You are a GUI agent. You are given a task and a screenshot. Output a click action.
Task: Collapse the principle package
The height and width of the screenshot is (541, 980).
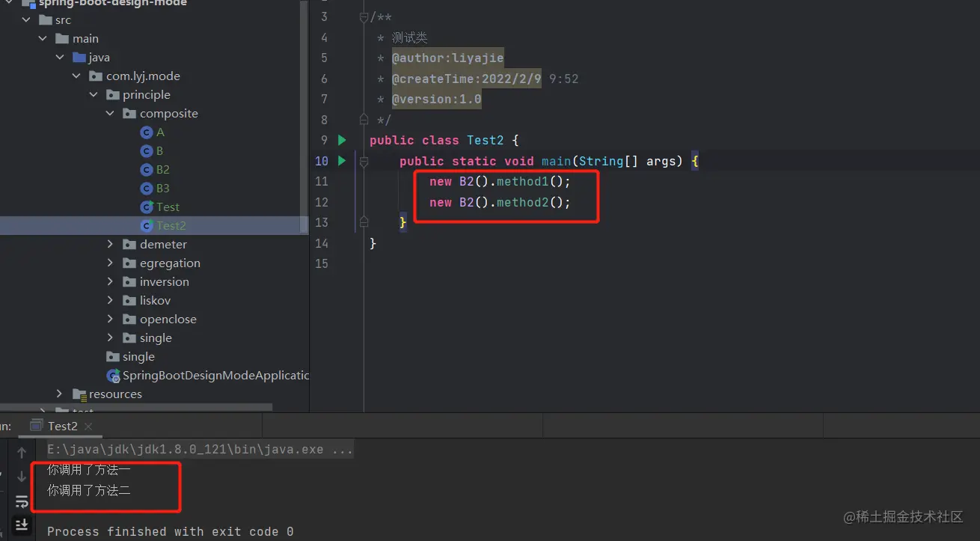tap(94, 95)
